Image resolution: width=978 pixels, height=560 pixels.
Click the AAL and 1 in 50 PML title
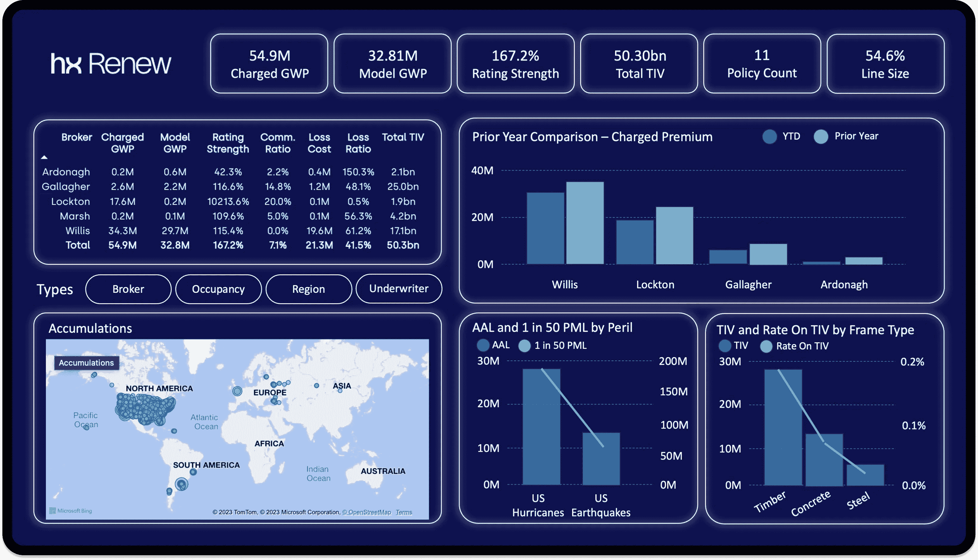click(x=552, y=328)
